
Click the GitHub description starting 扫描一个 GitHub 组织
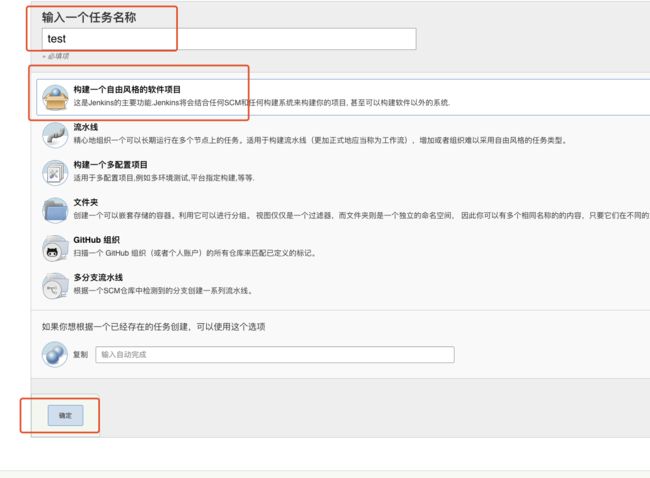tap(196, 253)
